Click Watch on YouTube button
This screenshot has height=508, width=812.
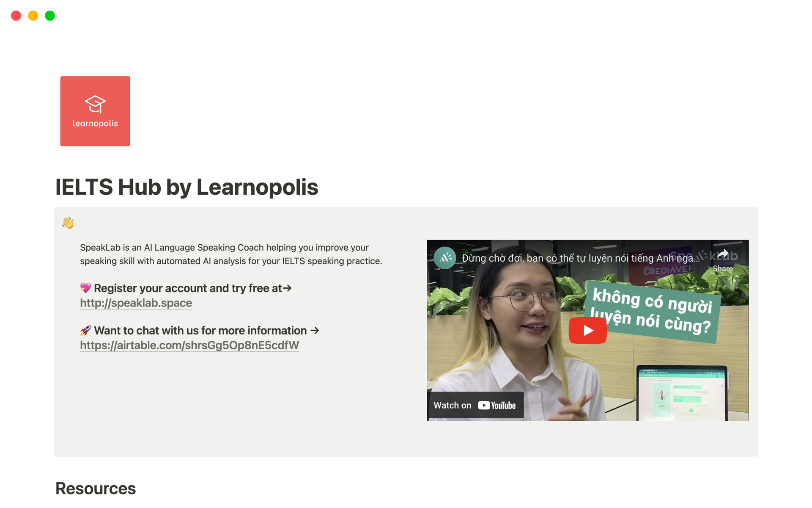point(475,405)
